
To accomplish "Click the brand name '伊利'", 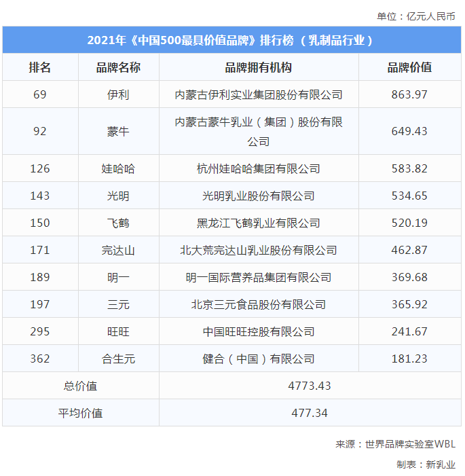I will point(118,94).
